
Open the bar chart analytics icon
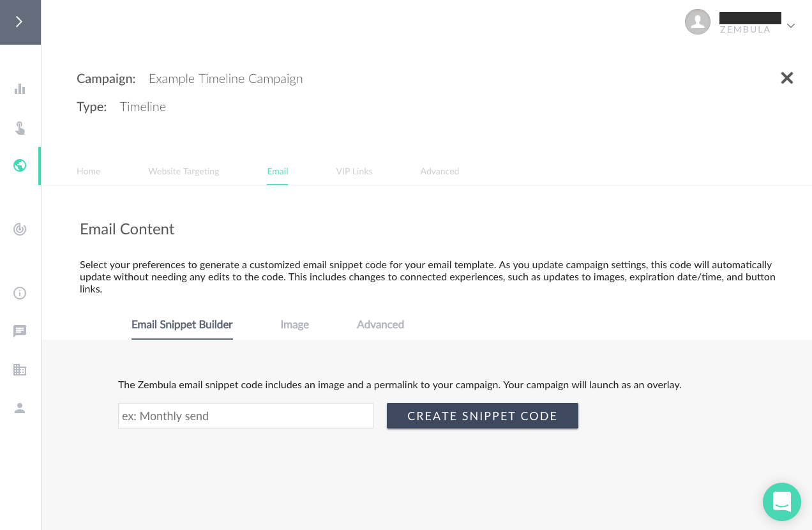click(20, 89)
